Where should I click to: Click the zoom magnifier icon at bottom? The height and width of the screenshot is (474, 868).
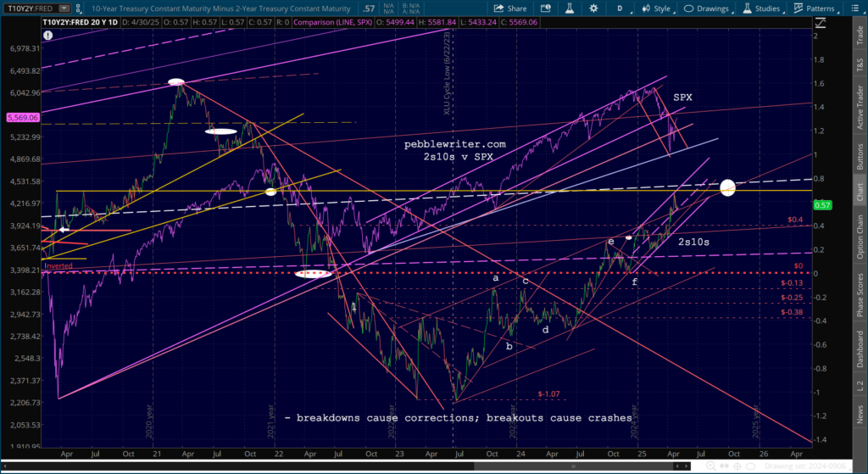(x=711, y=466)
